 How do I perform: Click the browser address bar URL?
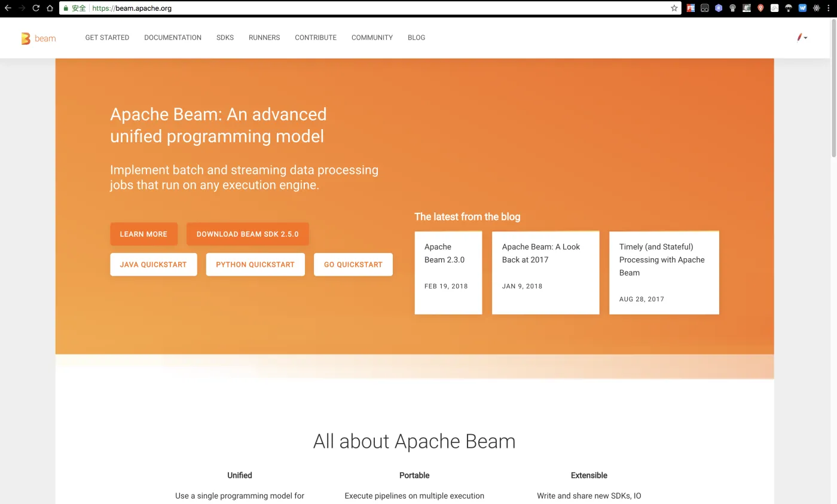132,8
